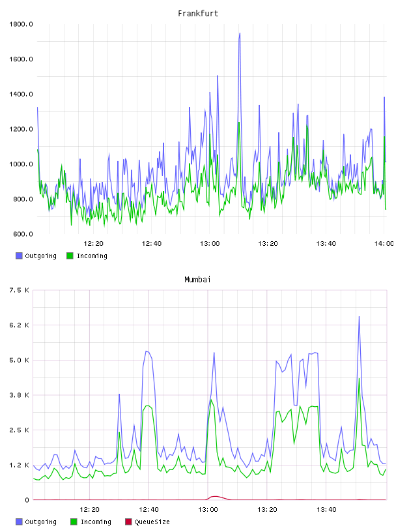
Task: Click the 0 y-axis label in Mumbai chart
Action: (x=27, y=500)
